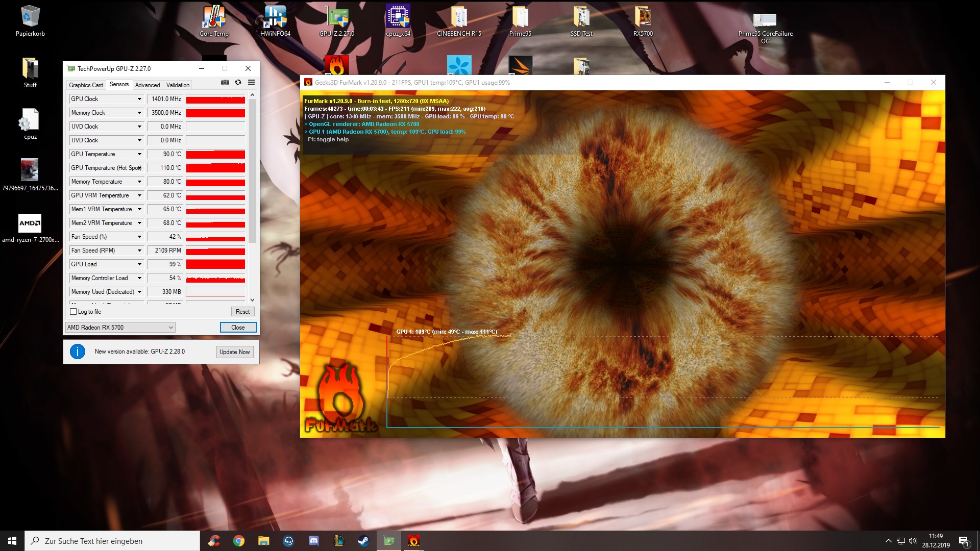The image size is (980, 551).
Task: Expand the GPU Clock sensor dropdown
Action: (x=139, y=99)
